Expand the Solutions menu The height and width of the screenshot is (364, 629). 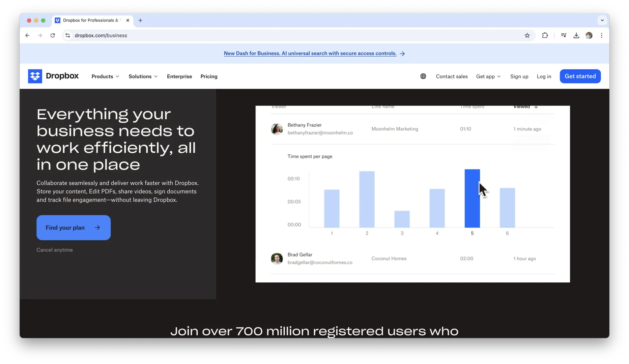(143, 77)
